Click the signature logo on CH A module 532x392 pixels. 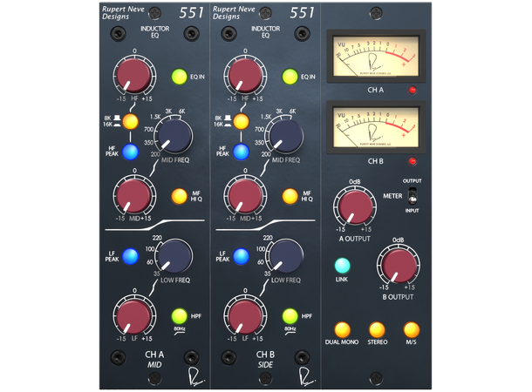[x=196, y=376]
